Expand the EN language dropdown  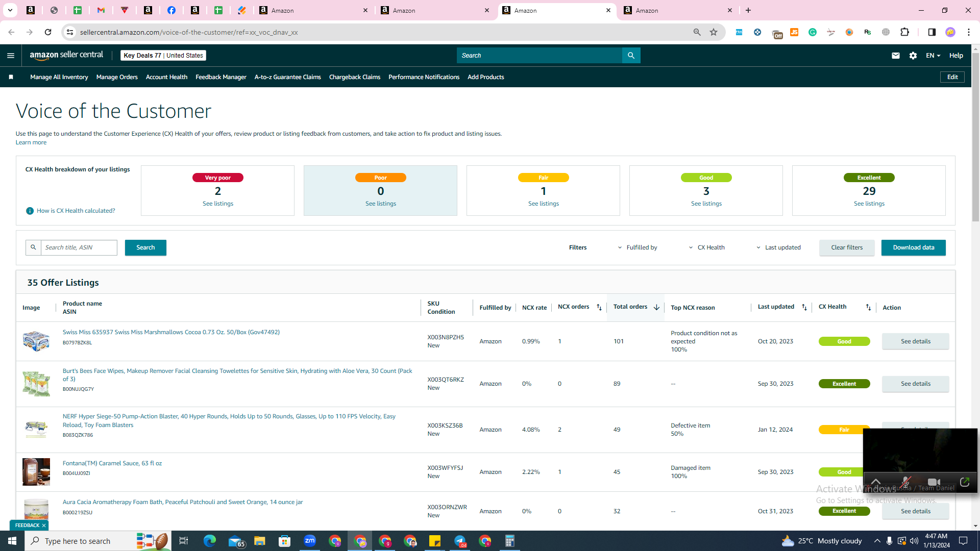coord(933,56)
